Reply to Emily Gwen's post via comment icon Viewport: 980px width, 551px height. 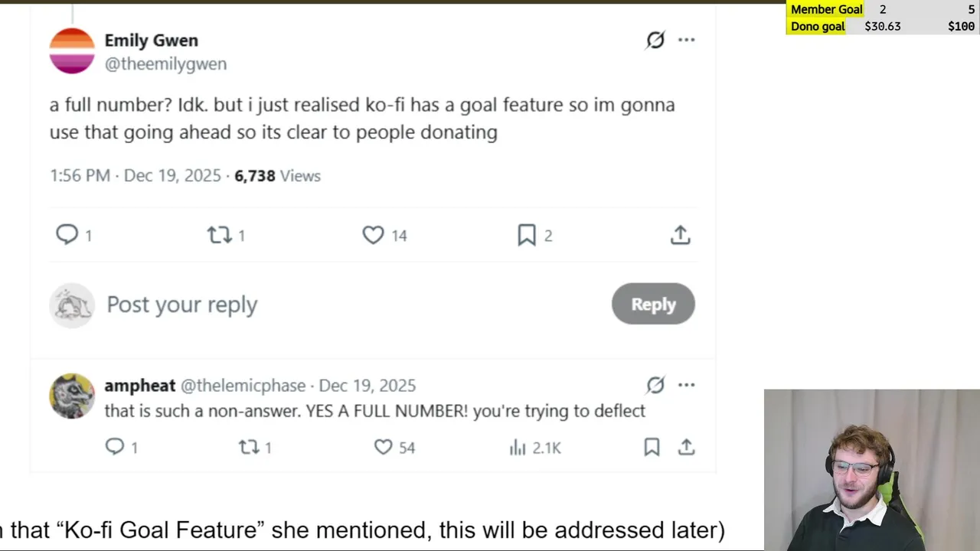tap(67, 234)
